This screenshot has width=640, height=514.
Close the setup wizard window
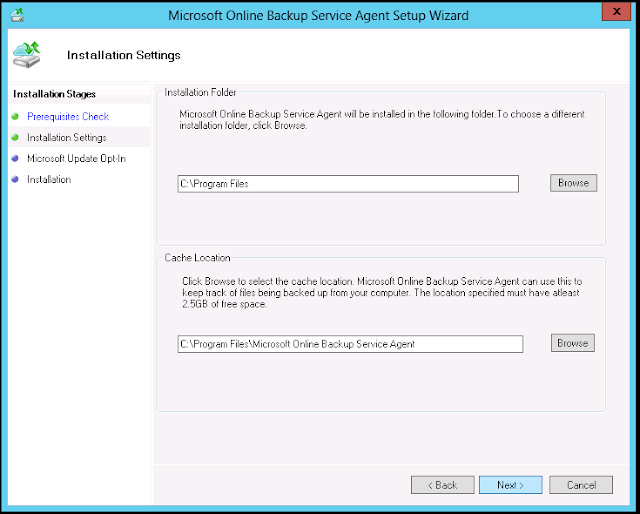(616, 11)
